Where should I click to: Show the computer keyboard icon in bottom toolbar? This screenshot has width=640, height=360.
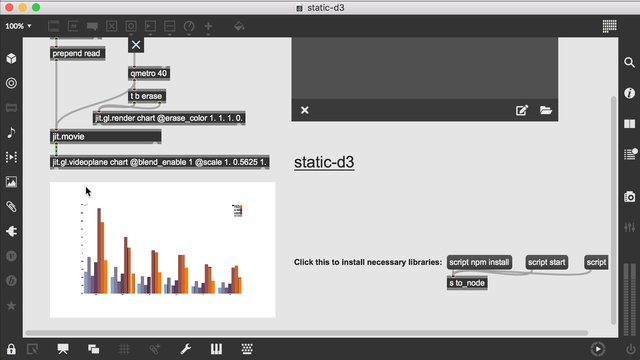247,349
